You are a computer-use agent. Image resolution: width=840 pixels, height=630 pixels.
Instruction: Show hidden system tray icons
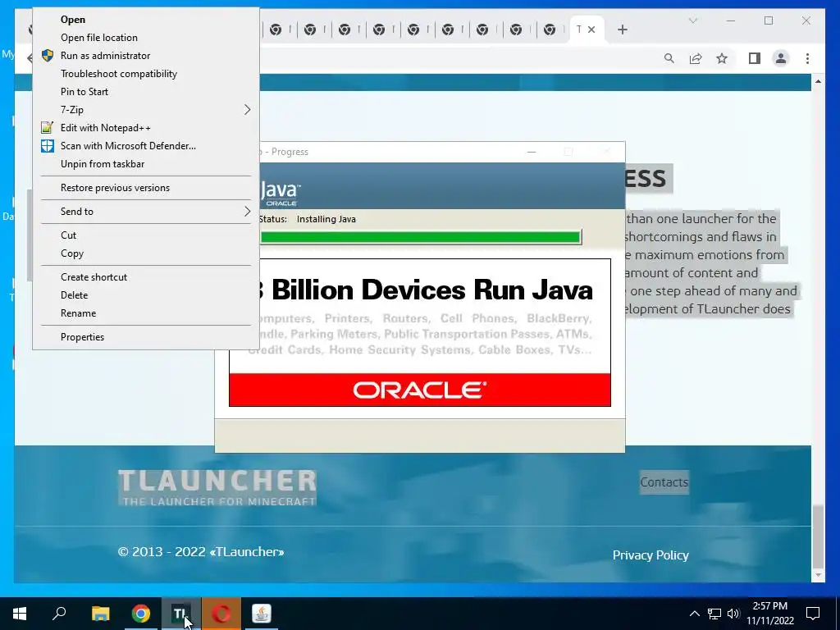(694, 614)
